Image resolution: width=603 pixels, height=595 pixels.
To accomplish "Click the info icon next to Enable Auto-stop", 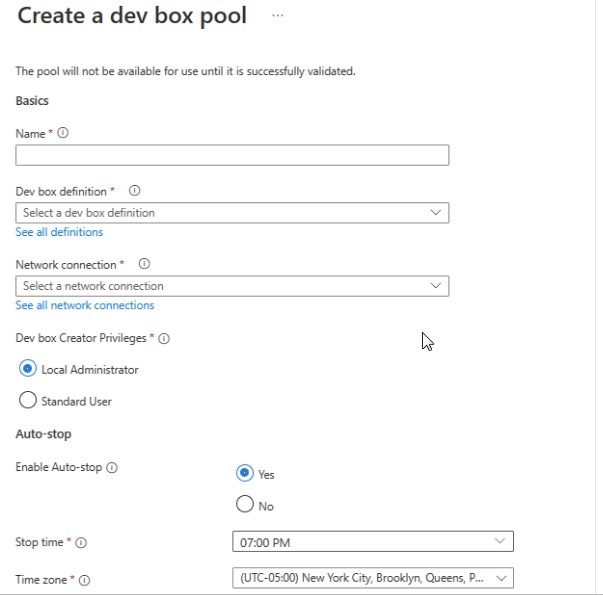I will tap(112, 468).
